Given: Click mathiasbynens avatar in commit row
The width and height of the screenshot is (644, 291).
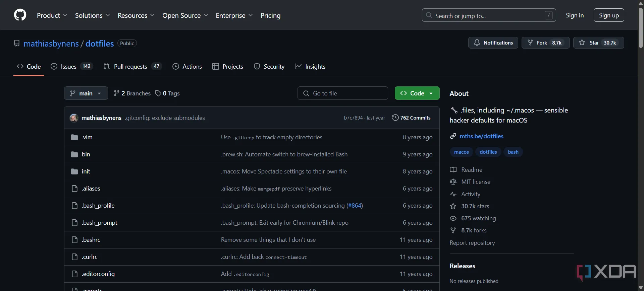Looking at the screenshot, I should tap(74, 118).
